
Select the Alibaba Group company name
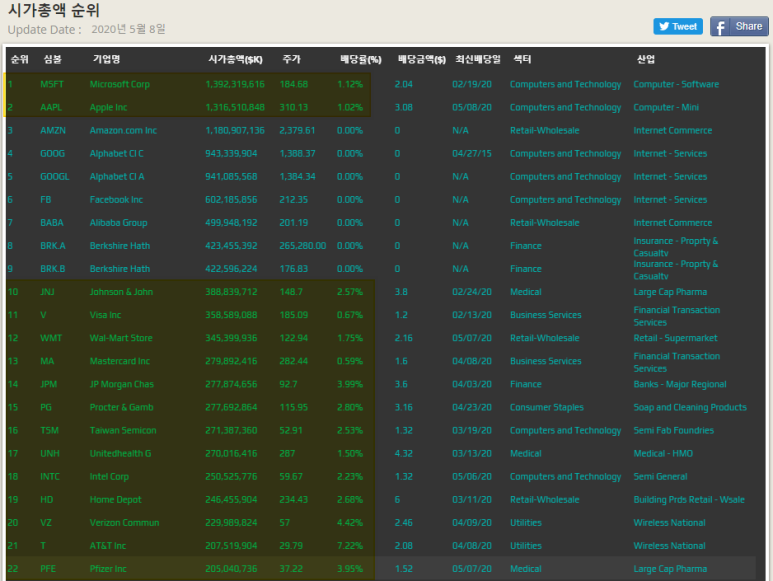[x=118, y=223]
